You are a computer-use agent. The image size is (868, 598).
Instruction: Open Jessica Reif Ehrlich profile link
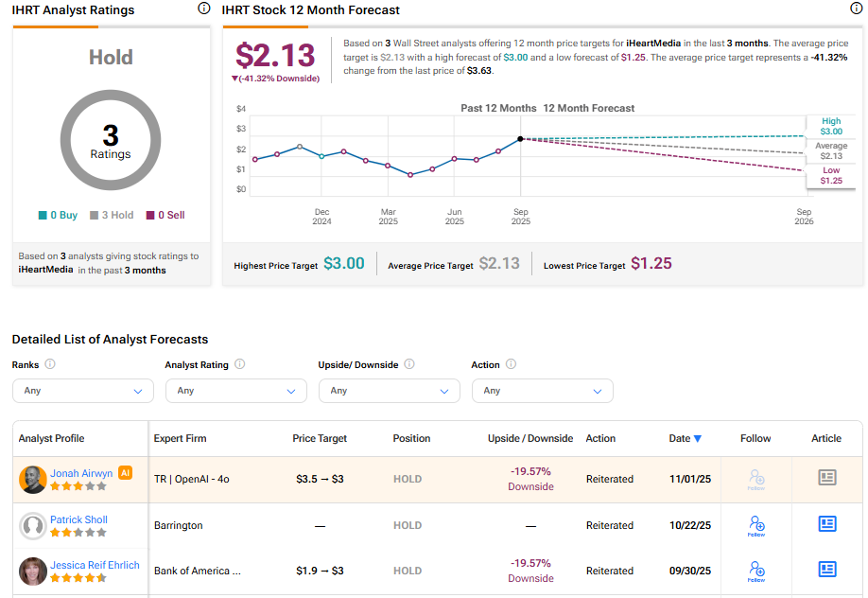(x=95, y=565)
